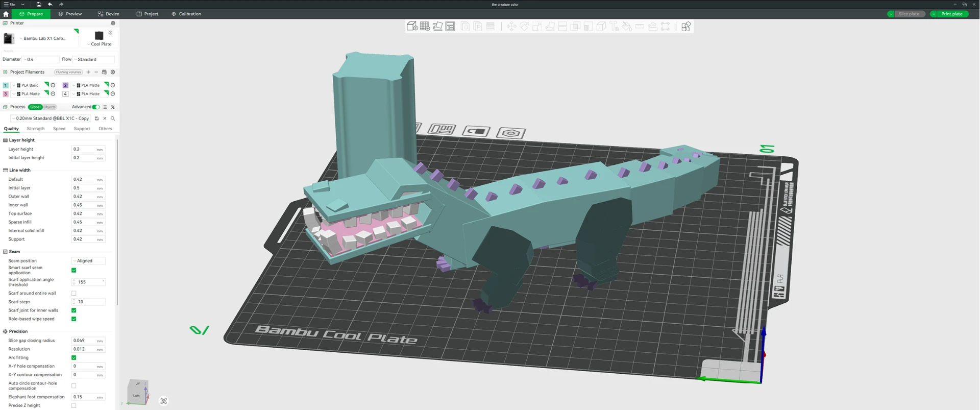Viewport: 980px width, 410px height.
Task: Select the Lay on face tool
Action: point(550,26)
